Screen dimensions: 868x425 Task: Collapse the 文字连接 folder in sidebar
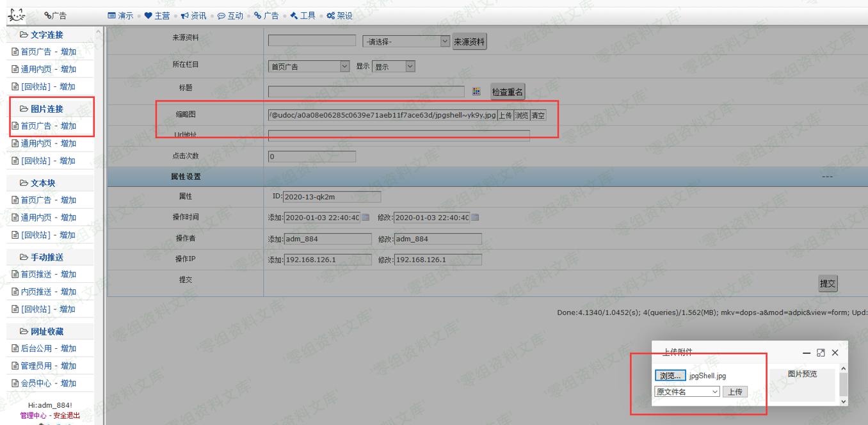[x=41, y=35]
